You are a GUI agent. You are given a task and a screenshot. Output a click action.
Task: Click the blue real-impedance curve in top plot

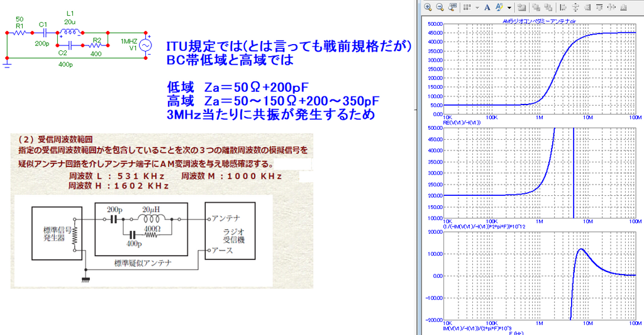click(555, 77)
